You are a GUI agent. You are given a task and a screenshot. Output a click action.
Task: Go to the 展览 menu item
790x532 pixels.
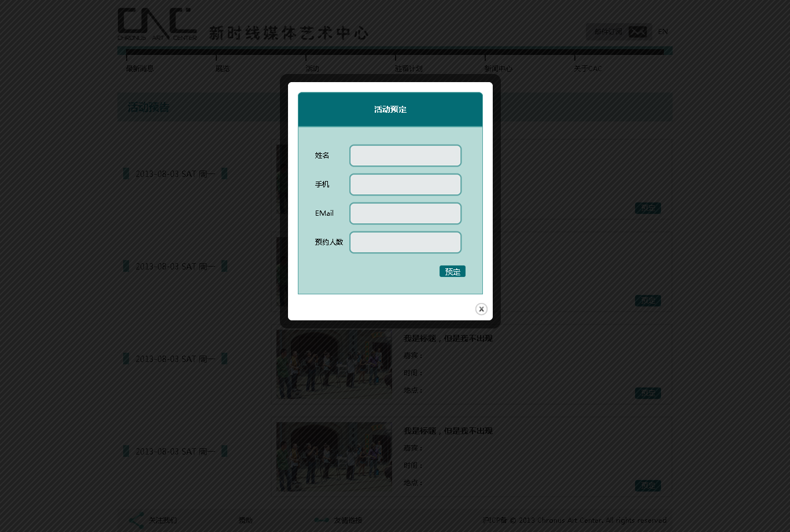click(x=223, y=68)
